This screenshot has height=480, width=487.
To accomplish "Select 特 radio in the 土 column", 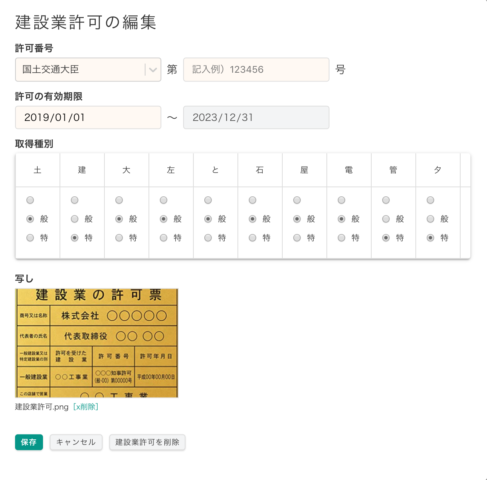I will coord(30,238).
